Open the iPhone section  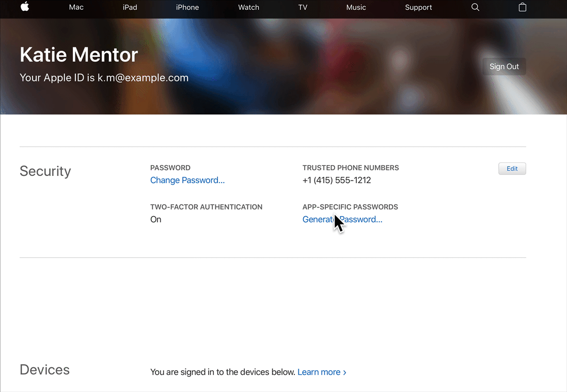point(187,7)
